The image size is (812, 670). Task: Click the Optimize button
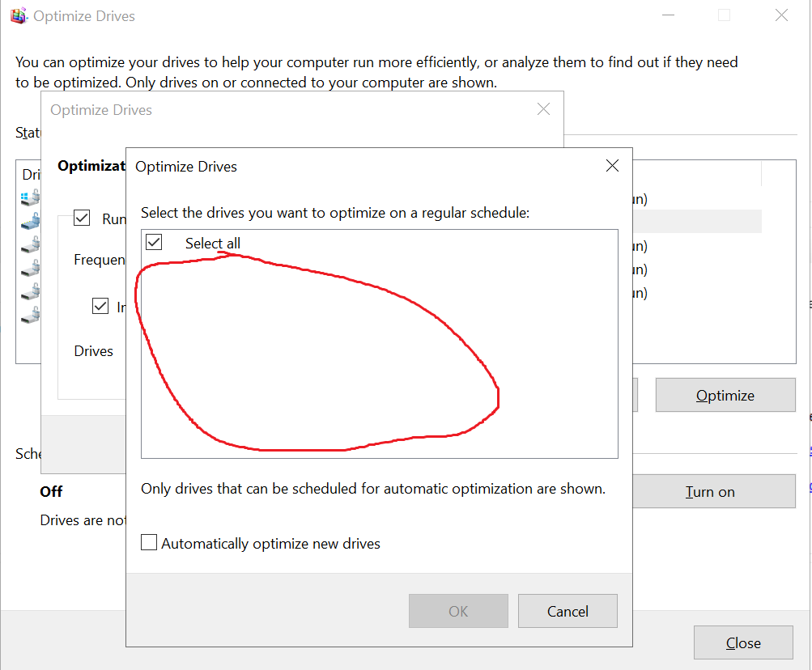(x=725, y=395)
